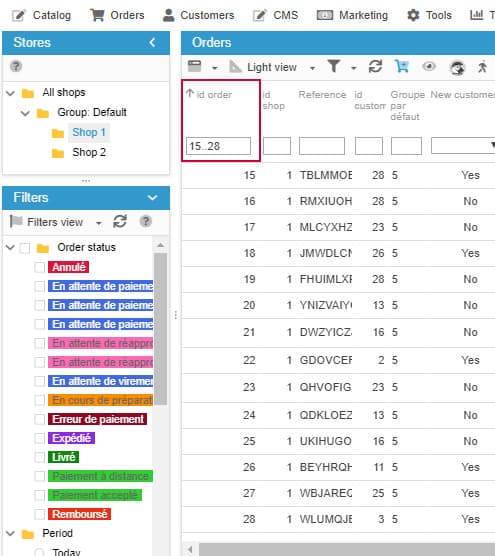Click the id order filter input field
The width and height of the screenshot is (495, 556).
pyautogui.click(x=218, y=146)
